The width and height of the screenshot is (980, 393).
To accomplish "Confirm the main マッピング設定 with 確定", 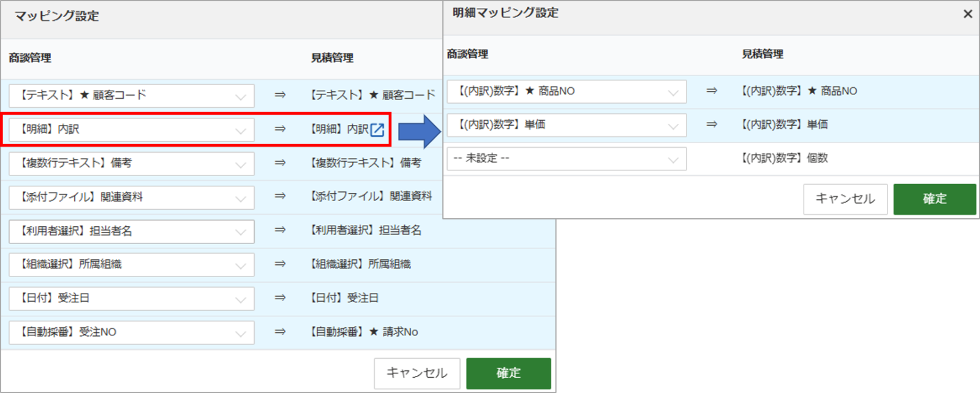I will click(x=508, y=373).
